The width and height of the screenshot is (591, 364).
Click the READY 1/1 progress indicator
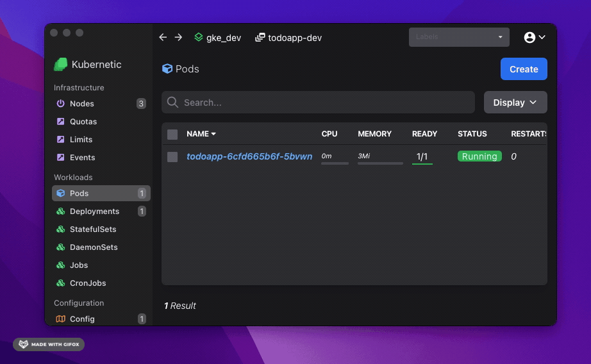click(x=422, y=157)
